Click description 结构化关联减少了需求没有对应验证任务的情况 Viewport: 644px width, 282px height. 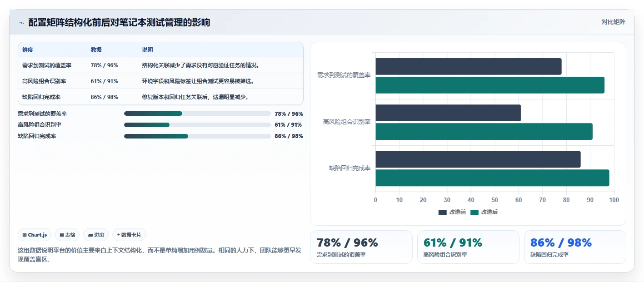201,65
